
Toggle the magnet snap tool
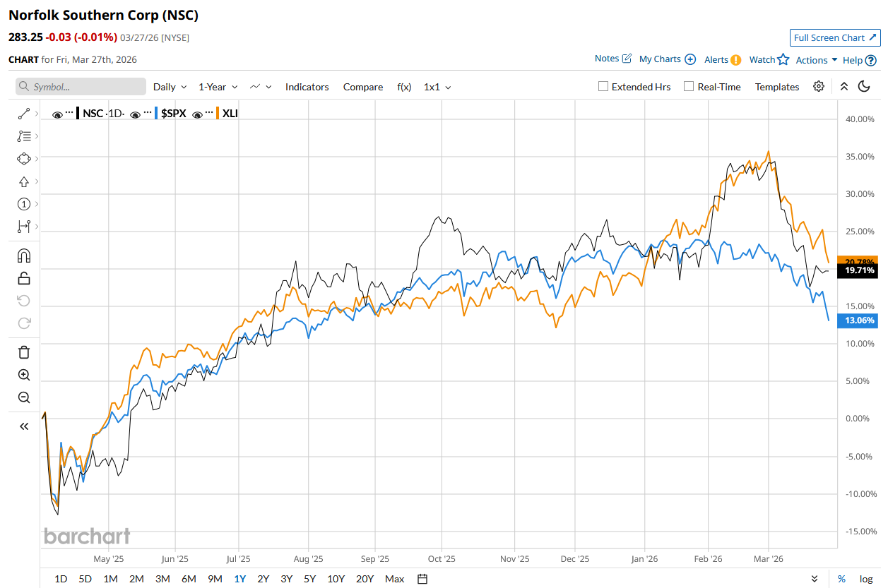click(x=24, y=256)
